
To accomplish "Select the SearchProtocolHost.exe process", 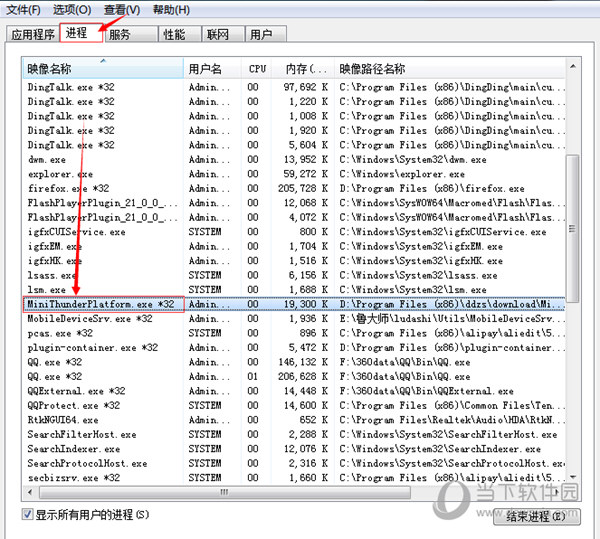I will pyautogui.click(x=293, y=463).
